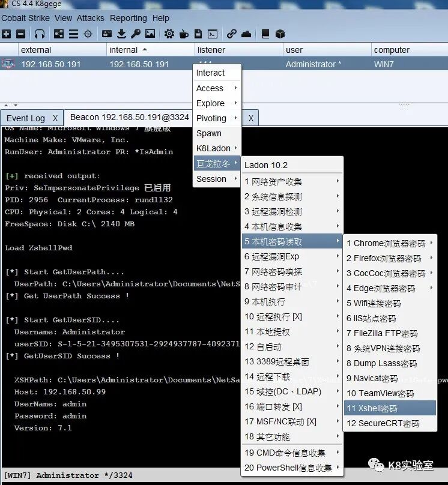Select 7 FileZilla FTP密码 entry

(390, 334)
